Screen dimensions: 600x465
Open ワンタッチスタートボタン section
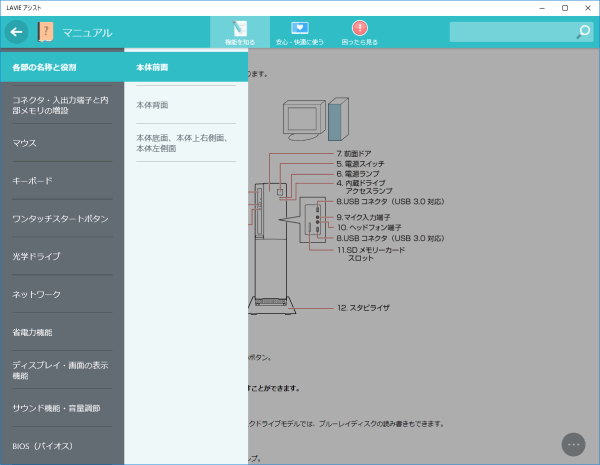coord(62,219)
